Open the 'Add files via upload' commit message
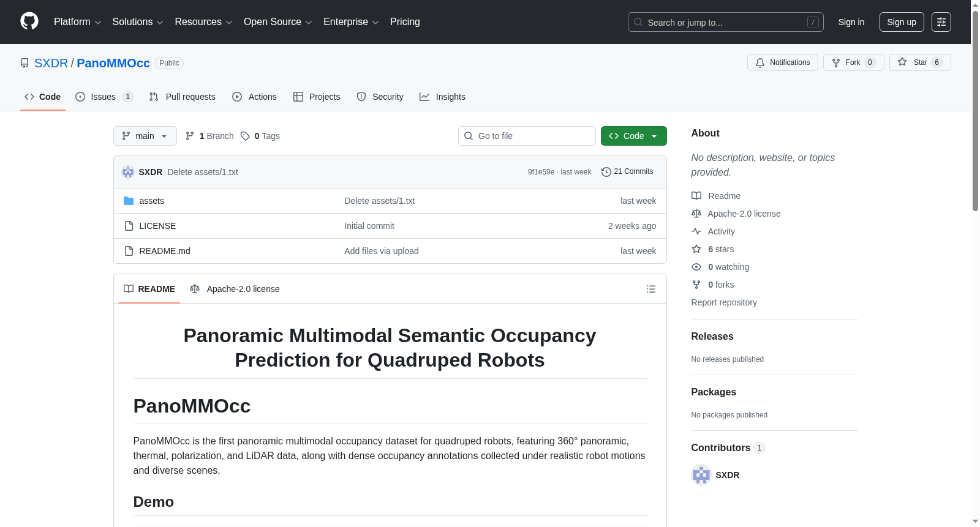This screenshot has width=980, height=527. tap(382, 251)
